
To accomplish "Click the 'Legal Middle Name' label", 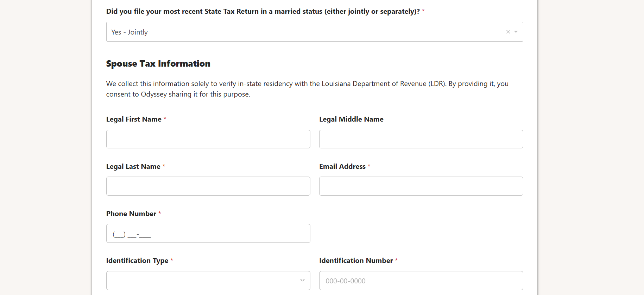I will pos(351,119).
